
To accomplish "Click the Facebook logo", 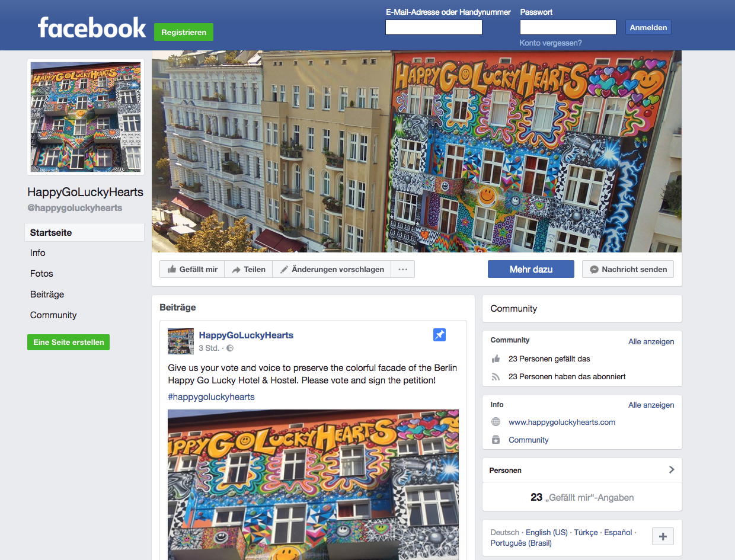I will (92, 28).
